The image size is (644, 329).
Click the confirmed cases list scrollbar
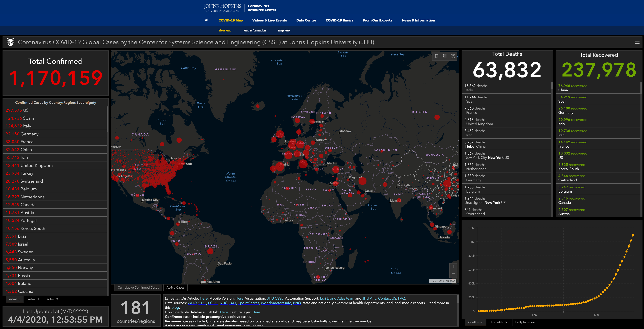[108, 119]
